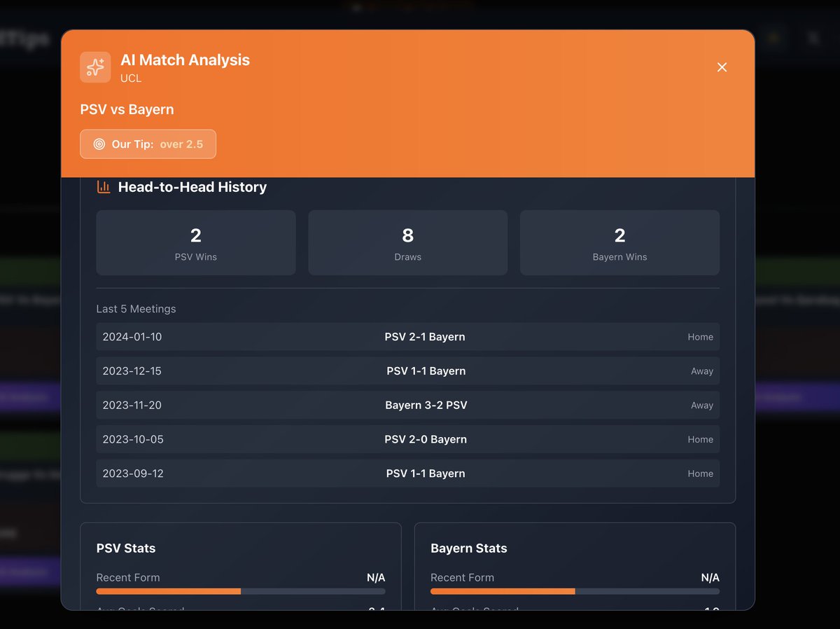840x629 pixels.
Task: Click Bayern Recent Form progress bar
Action: coord(575,591)
